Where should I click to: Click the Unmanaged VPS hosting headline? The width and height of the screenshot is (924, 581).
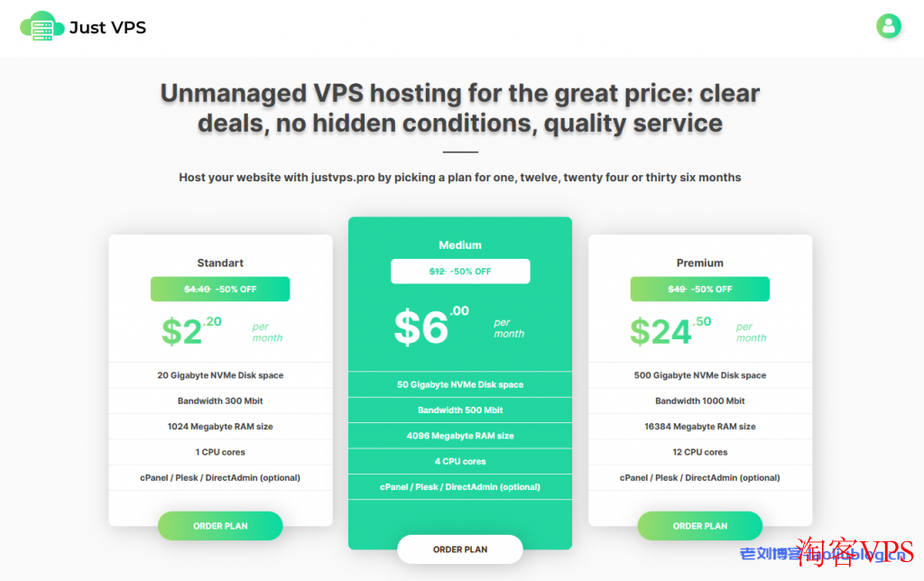point(460,108)
